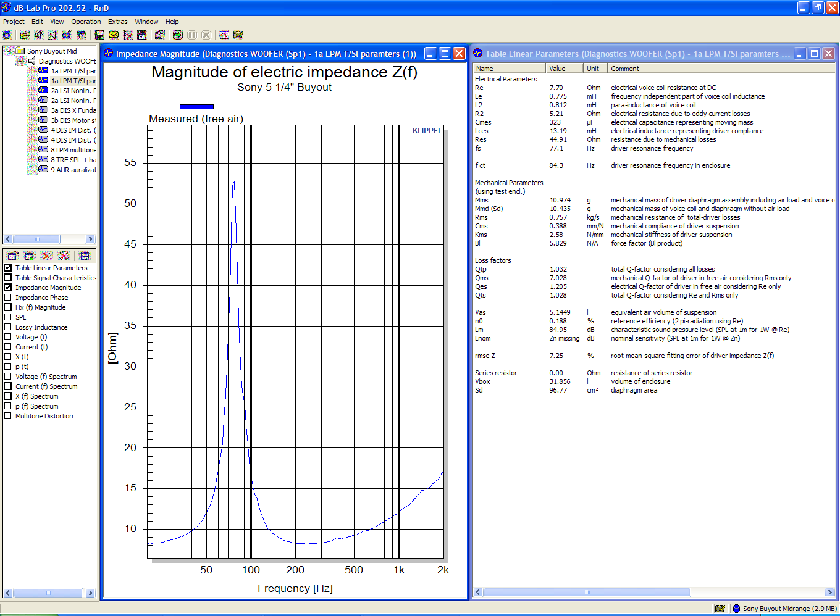This screenshot has height=616, width=840.
Task: Uncheck Table Linear Parameters checkbox
Action: (8, 268)
